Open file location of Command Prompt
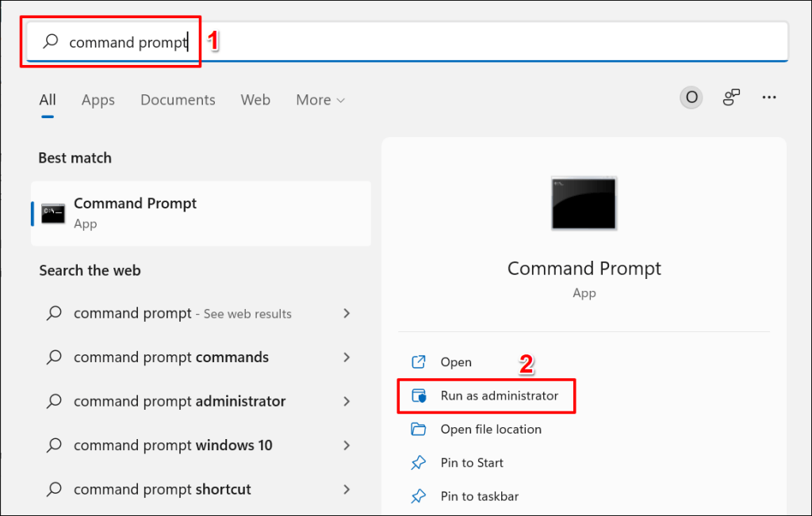 coord(491,429)
